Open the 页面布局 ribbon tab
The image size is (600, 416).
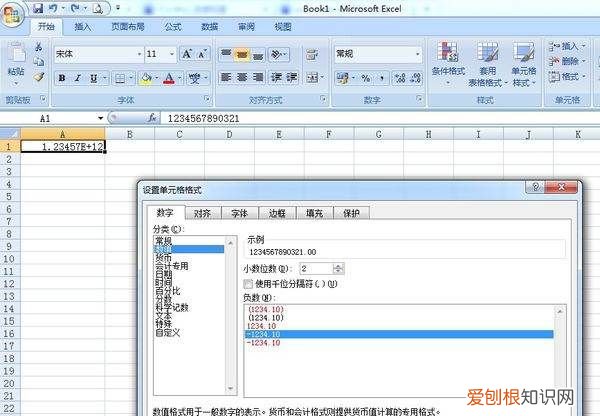[x=131, y=26]
